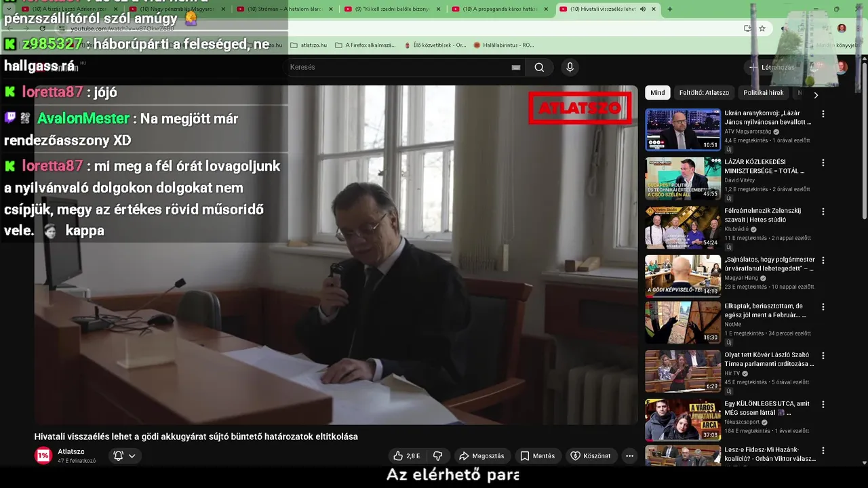This screenshot has width=868, height=488.
Task: Open Félreértelmezik Zelenszkij szavait thumbnail
Action: click(683, 227)
